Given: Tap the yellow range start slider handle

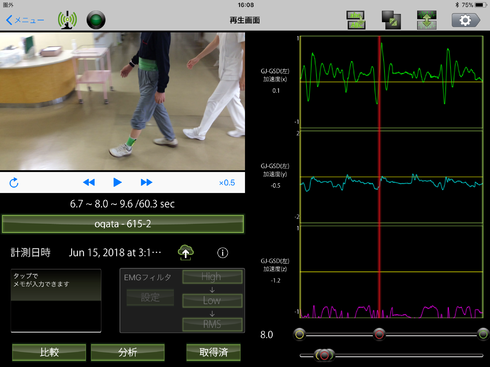Looking at the screenshot, I should [300, 334].
